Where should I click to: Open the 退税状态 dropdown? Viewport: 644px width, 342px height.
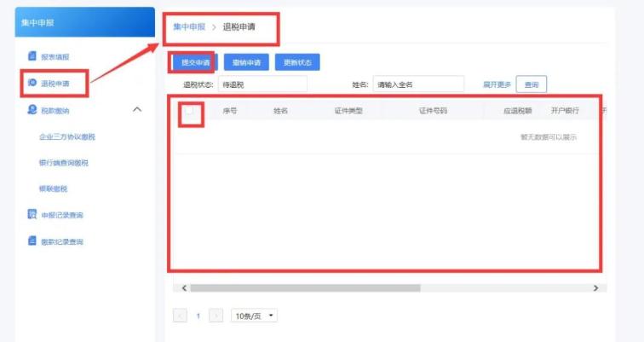[263, 84]
